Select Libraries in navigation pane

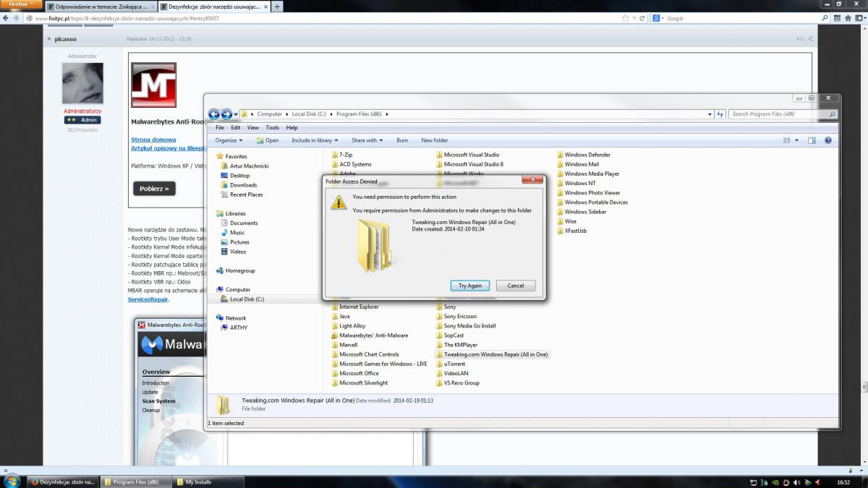(235, 213)
